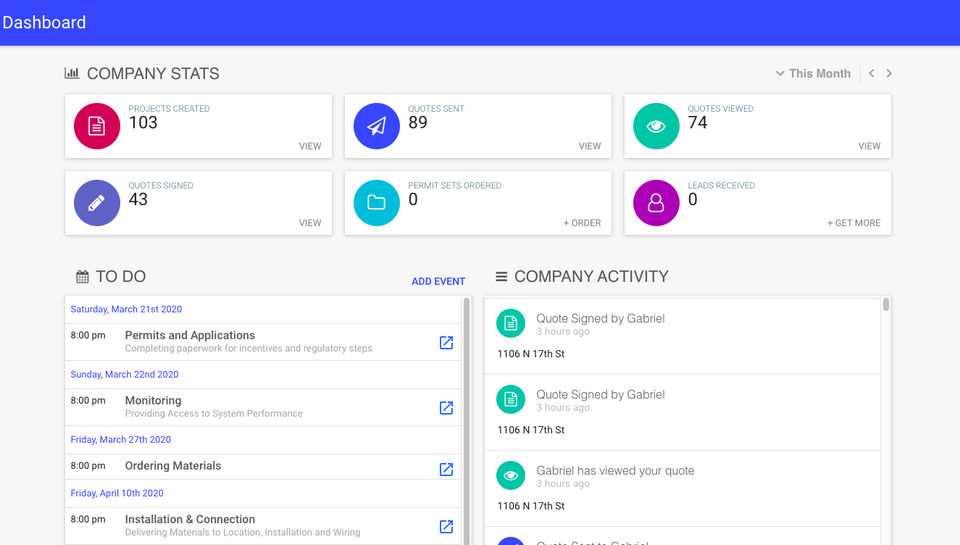
Task: Select the Friday, March 27th 2020 date header
Action: (121, 440)
